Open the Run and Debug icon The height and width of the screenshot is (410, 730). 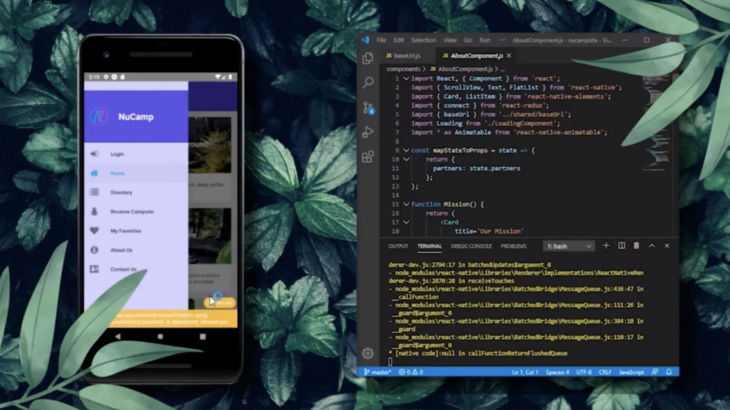pyautogui.click(x=368, y=132)
